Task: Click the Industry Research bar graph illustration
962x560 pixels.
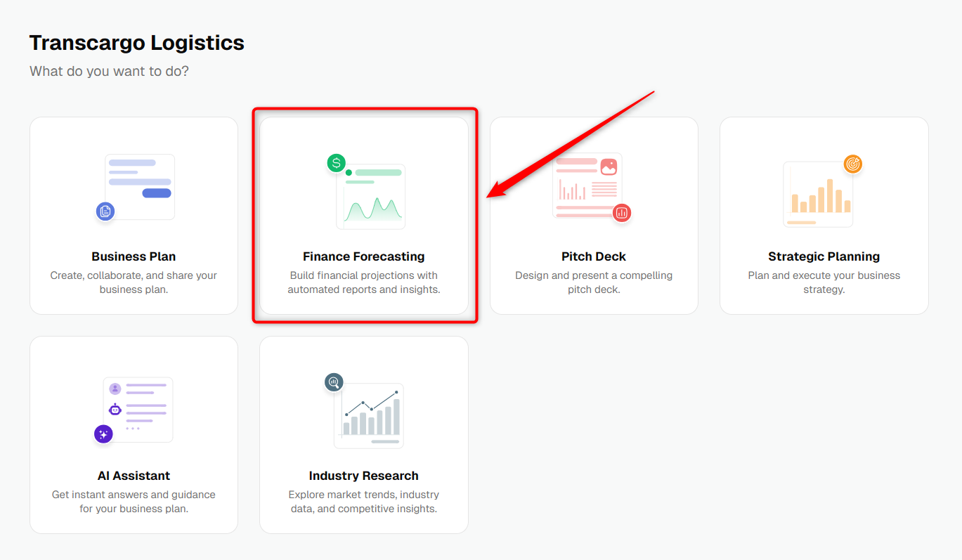Action: coord(371,417)
